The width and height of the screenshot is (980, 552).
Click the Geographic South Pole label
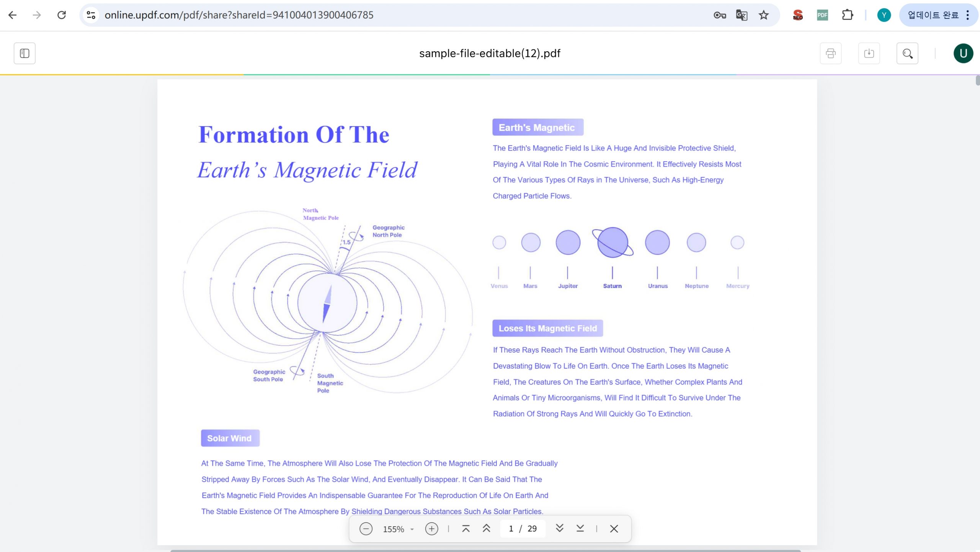point(269,375)
